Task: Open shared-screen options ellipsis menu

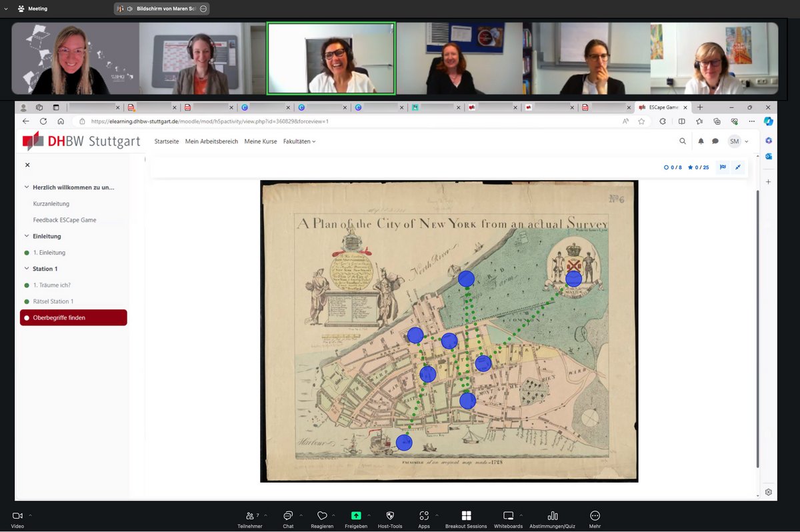Action: 203,9
